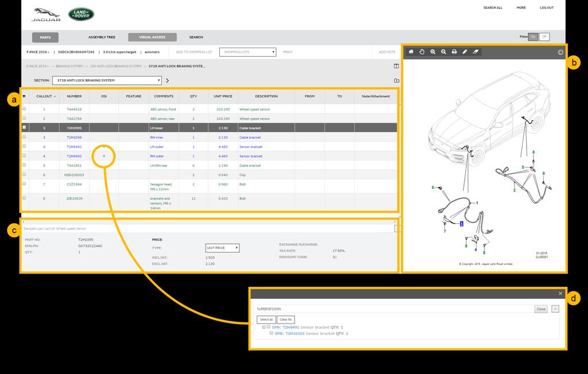
Task: Tick checkbox for part T2H9492
Action: 24,155
